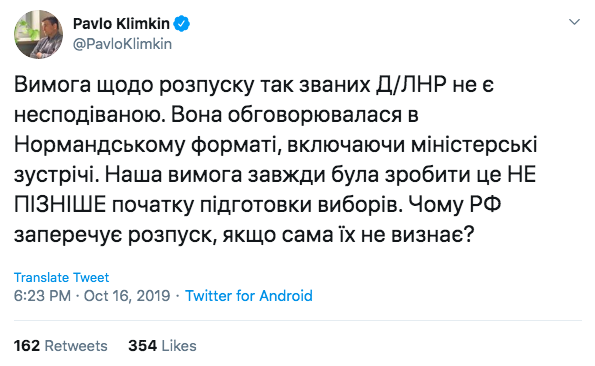595x366 pixels.
Task: Open the Pavlo Klimkin display name link
Action: coord(121,24)
